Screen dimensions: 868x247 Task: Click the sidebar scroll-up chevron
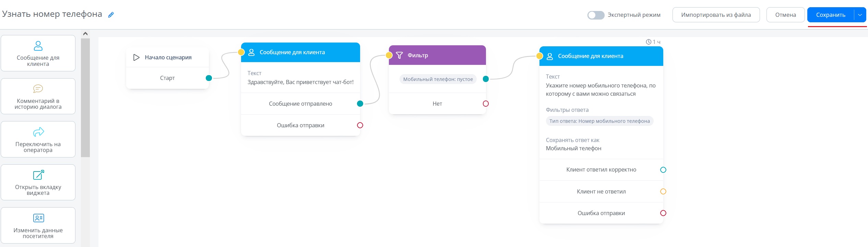85,34
